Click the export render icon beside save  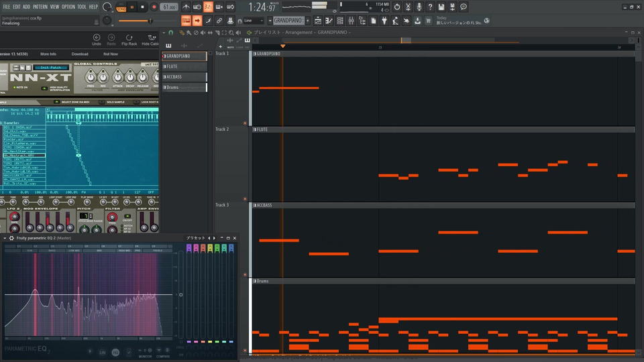click(452, 7)
